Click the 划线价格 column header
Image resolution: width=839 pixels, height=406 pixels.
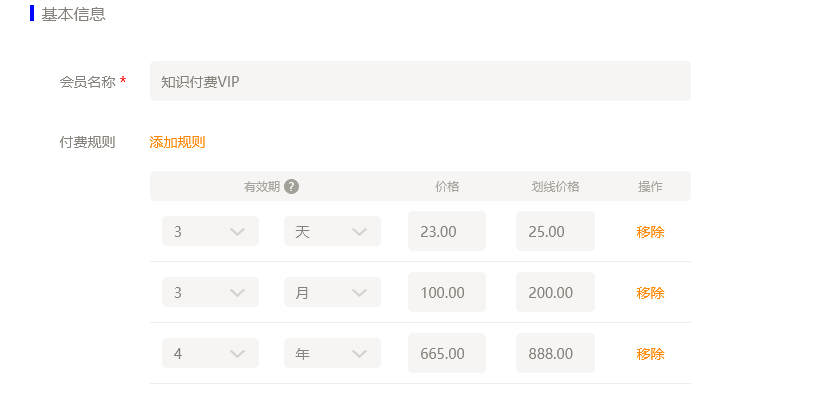(x=555, y=186)
